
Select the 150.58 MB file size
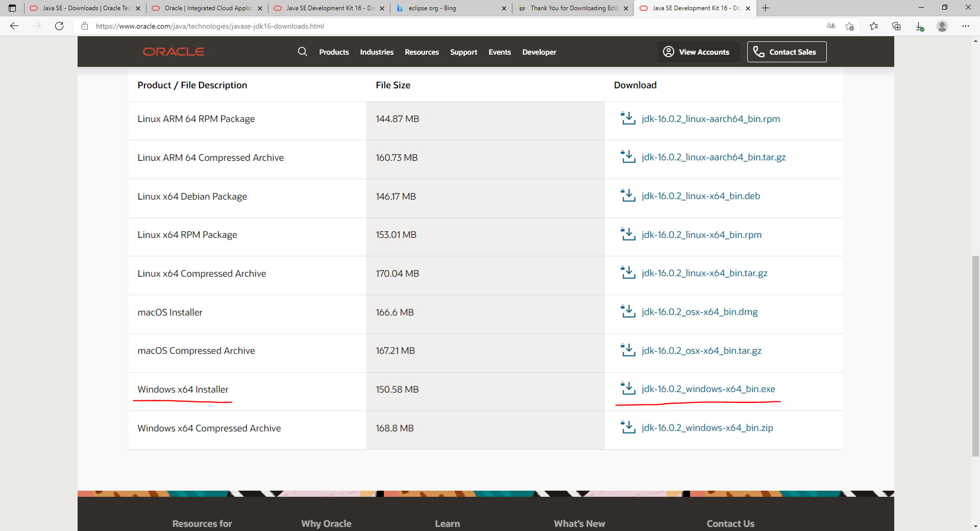tap(397, 389)
